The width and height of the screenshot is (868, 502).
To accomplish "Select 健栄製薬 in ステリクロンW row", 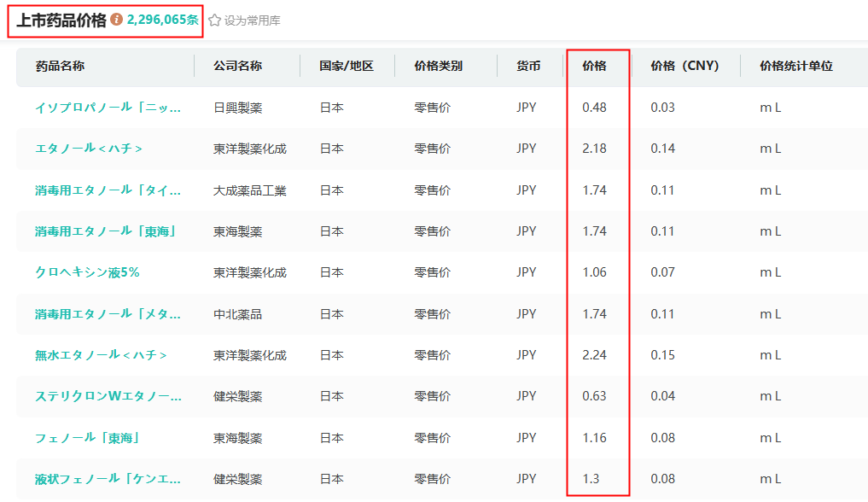I will tap(237, 396).
